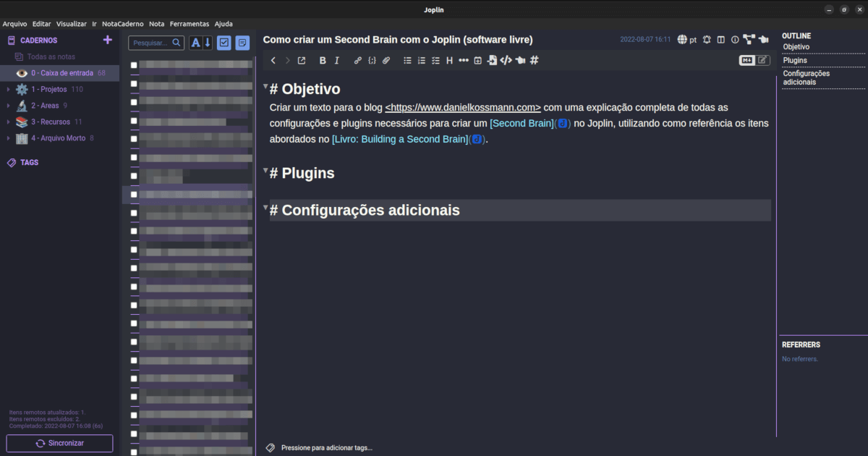Open the NotaCaderno menu

tap(123, 24)
